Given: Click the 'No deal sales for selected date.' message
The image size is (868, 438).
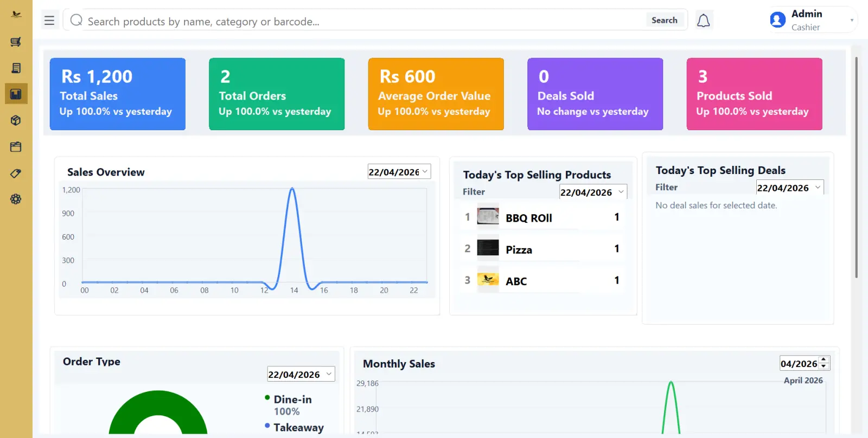Looking at the screenshot, I should [716, 205].
